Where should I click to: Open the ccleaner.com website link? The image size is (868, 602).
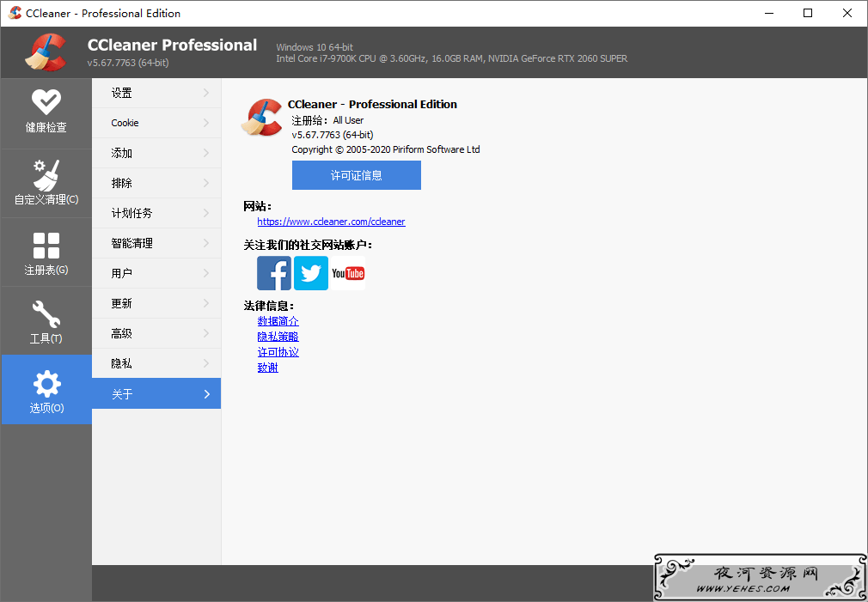331,222
